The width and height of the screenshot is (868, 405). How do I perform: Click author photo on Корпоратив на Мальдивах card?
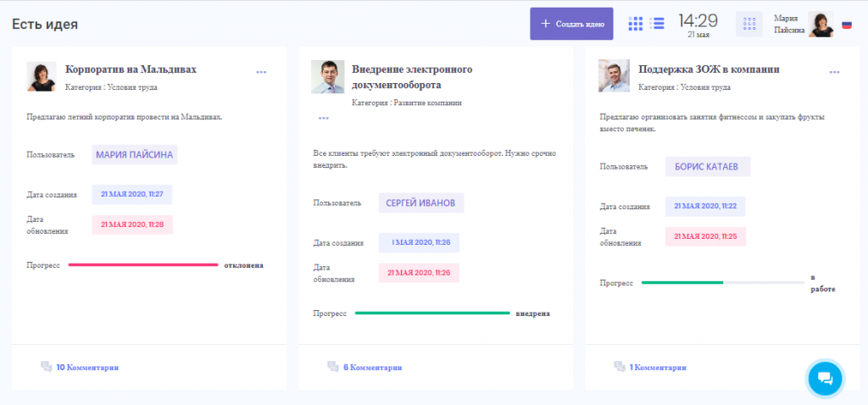pyautogui.click(x=42, y=76)
